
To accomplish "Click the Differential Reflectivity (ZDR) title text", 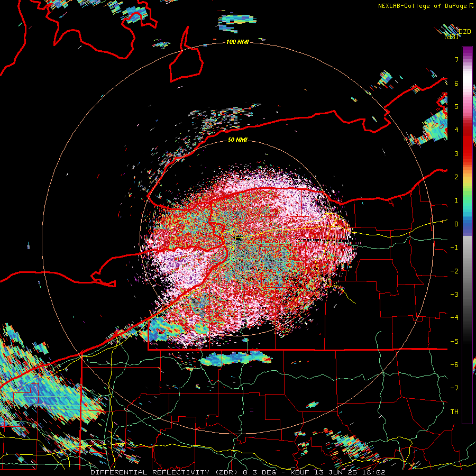I will (x=165, y=472).
